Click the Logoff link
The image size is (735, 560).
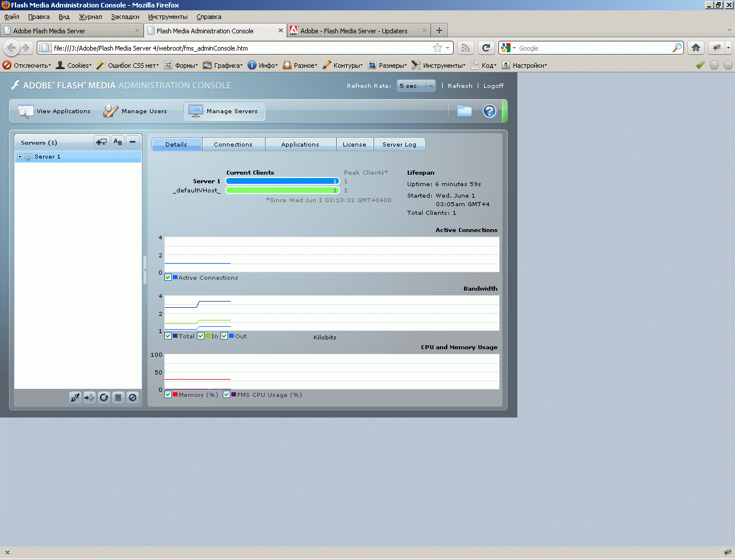tap(493, 86)
